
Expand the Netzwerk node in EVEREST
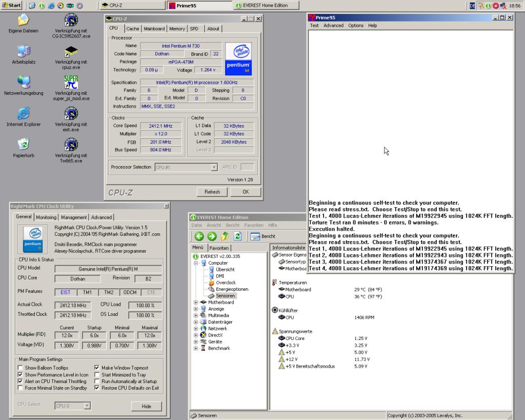point(196,329)
